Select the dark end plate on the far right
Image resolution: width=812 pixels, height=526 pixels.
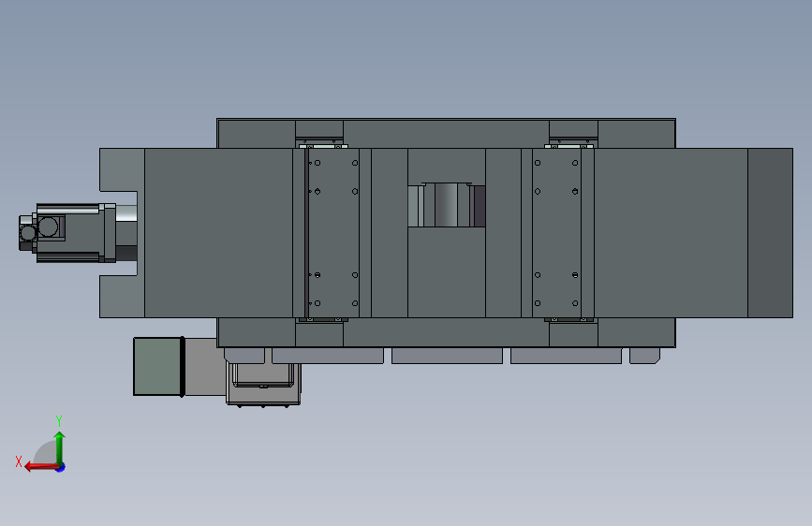[x=770, y=233]
